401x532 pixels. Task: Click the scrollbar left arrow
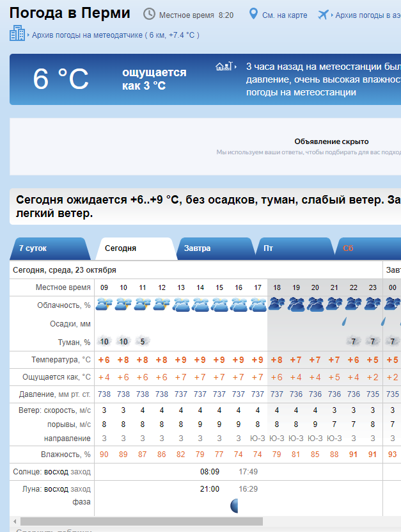pos(15,521)
